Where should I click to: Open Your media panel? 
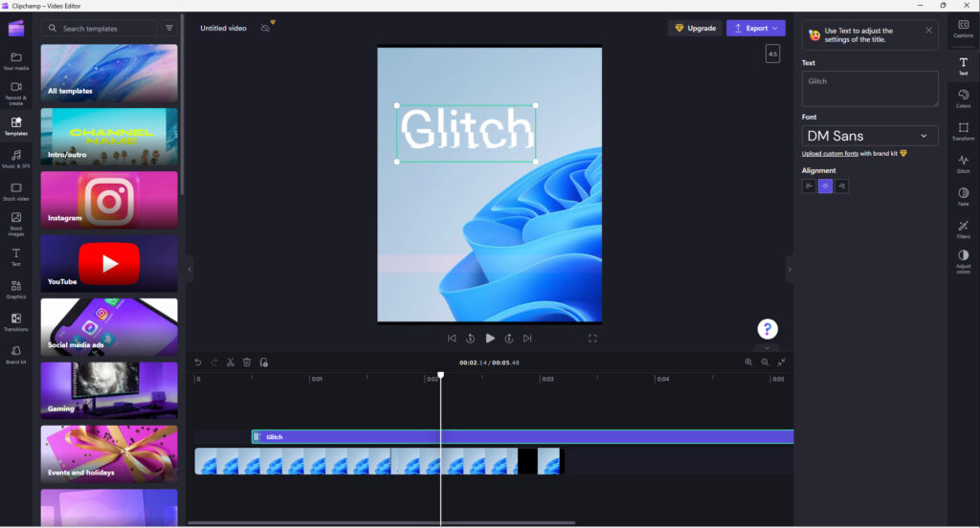[x=16, y=60]
